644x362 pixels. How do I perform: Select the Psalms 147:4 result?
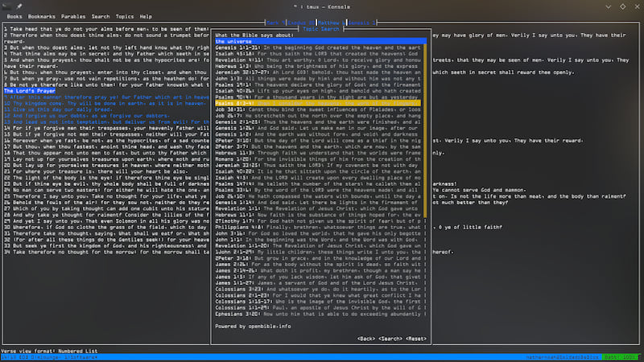318,184
